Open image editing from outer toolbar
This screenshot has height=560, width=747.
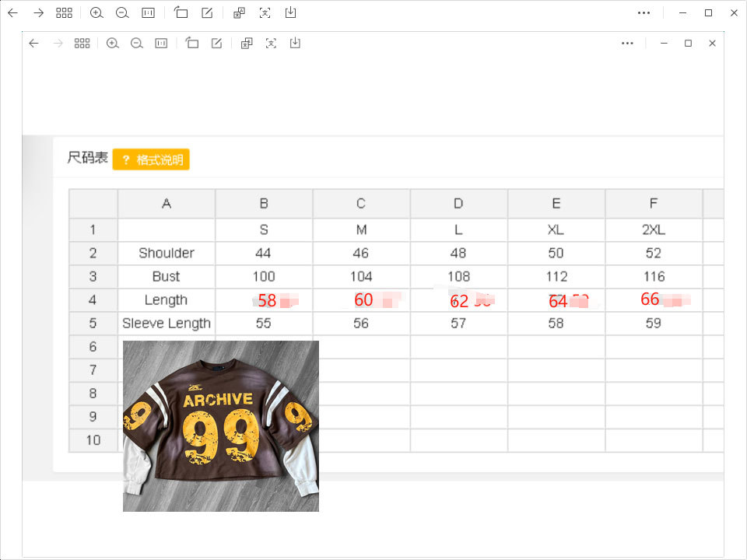point(207,13)
